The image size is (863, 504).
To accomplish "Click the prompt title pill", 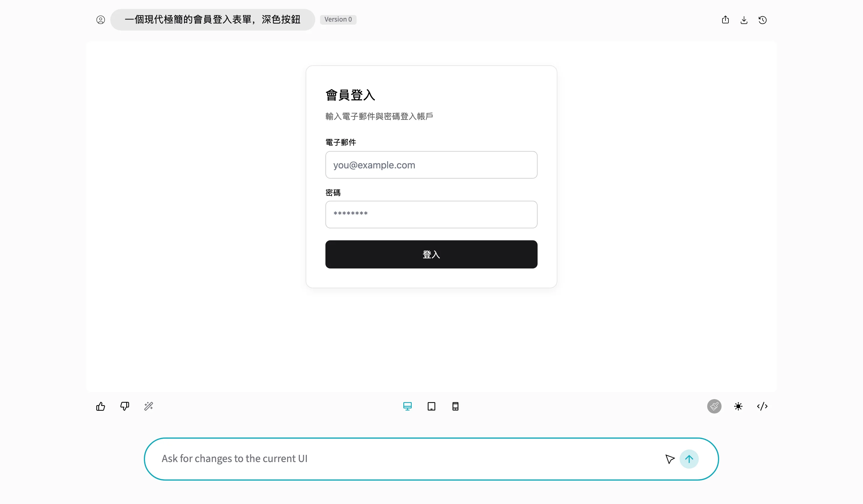I will pyautogui.click(x=212, y=19).
